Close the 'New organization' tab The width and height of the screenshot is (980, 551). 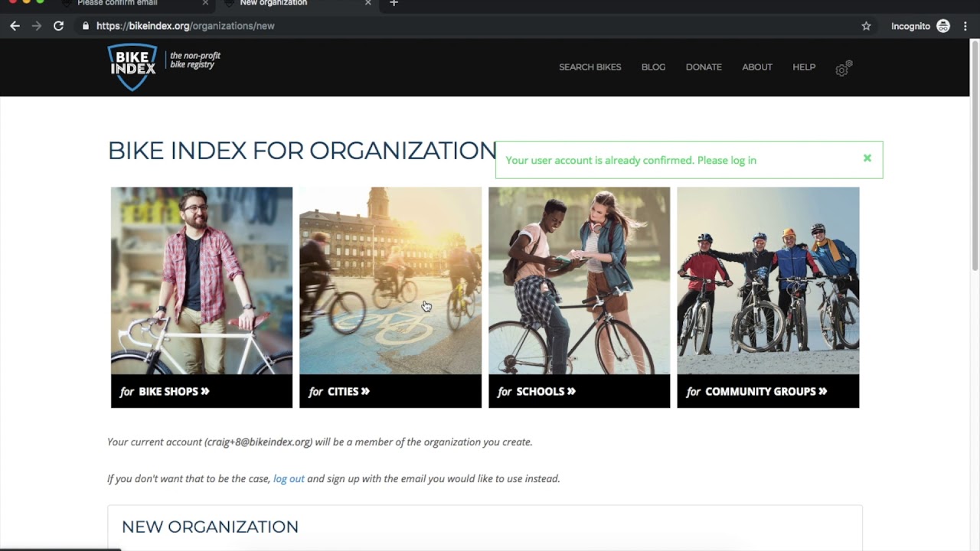pos(368,3)
